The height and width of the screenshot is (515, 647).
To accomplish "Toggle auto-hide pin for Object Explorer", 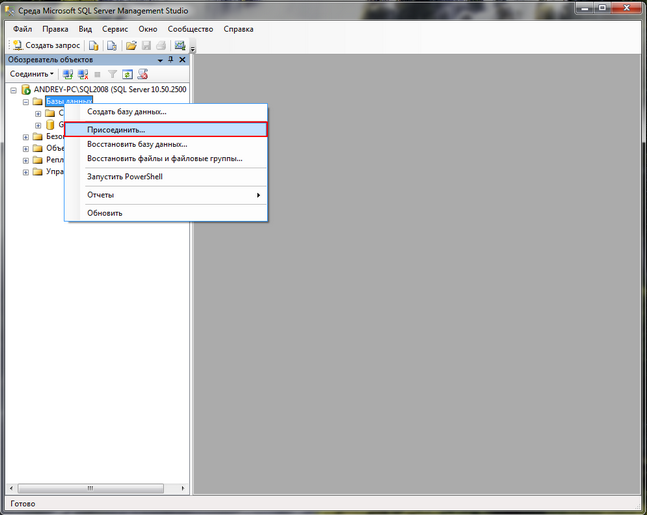I will [171, 60].
